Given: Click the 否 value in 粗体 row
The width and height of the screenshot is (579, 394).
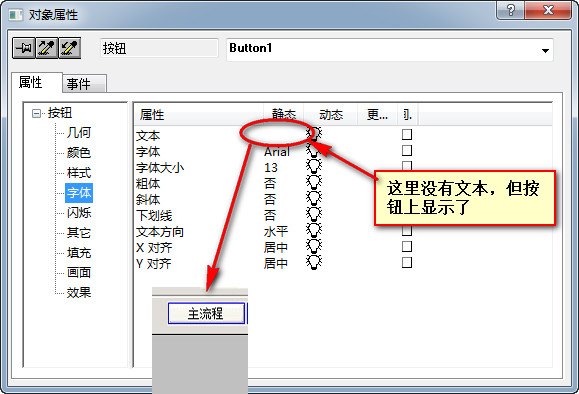Looking at the screenshot, I should (270, 183).
